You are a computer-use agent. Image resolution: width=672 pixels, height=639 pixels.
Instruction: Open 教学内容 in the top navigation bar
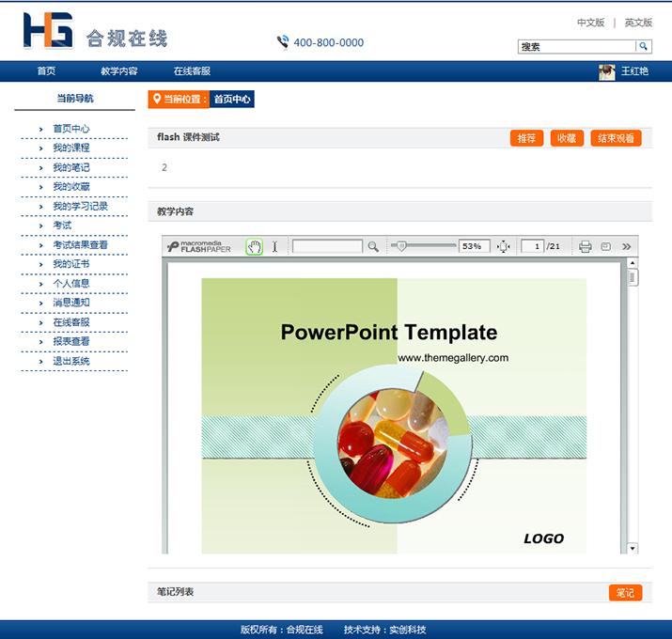(119, 71)
